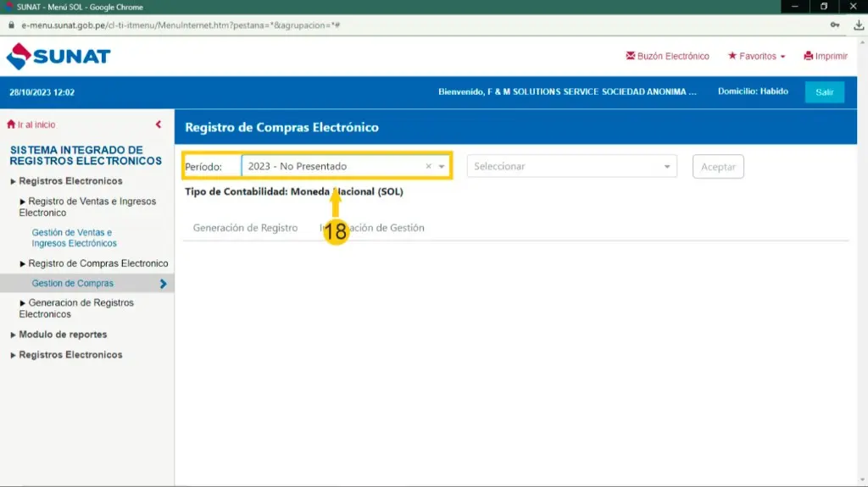Open the Favoritos dropdown menu

[x=756, y=57]
